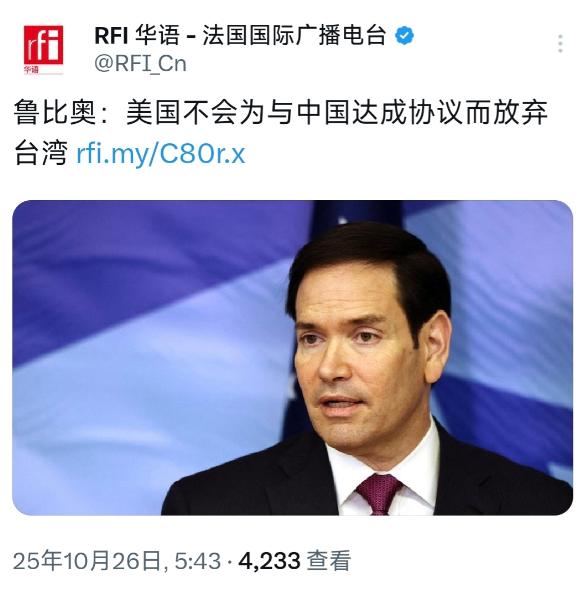Click the display name RFI 华语 - 法国国际广播电台

tap(240, 36)
